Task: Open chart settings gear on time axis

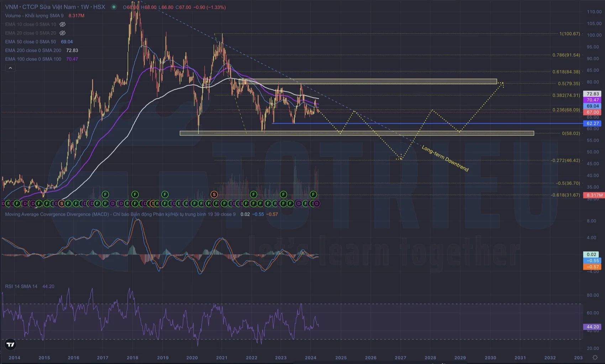Action: coord(595,357)
